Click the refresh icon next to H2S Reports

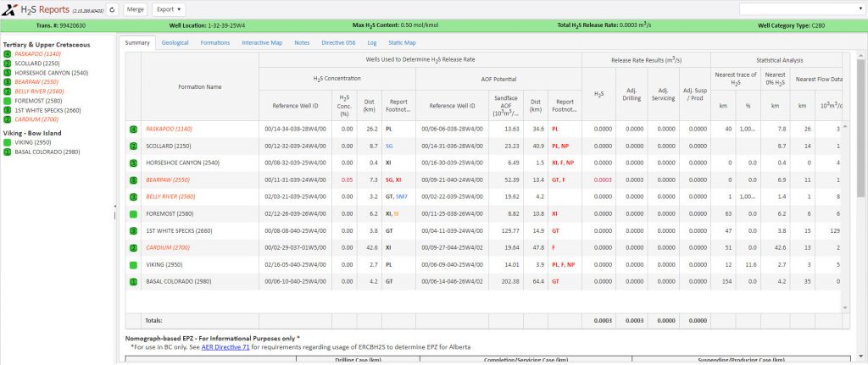[113, 9]
